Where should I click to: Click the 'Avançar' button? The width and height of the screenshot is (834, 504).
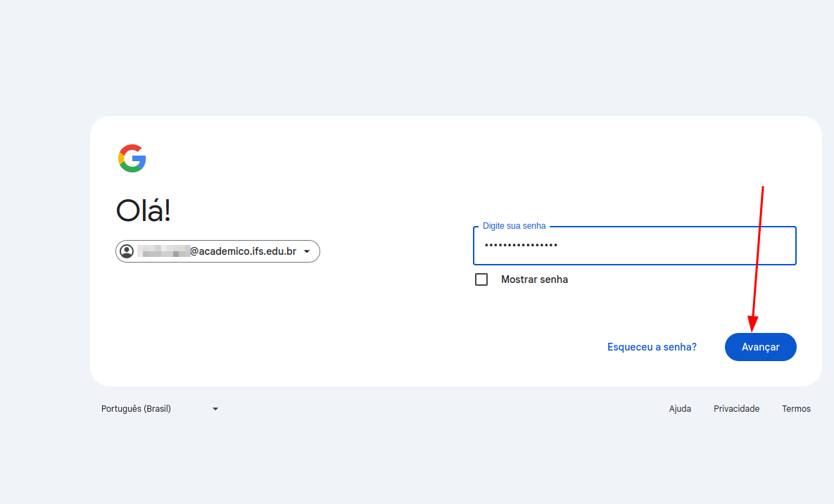[x=761, y=347]
